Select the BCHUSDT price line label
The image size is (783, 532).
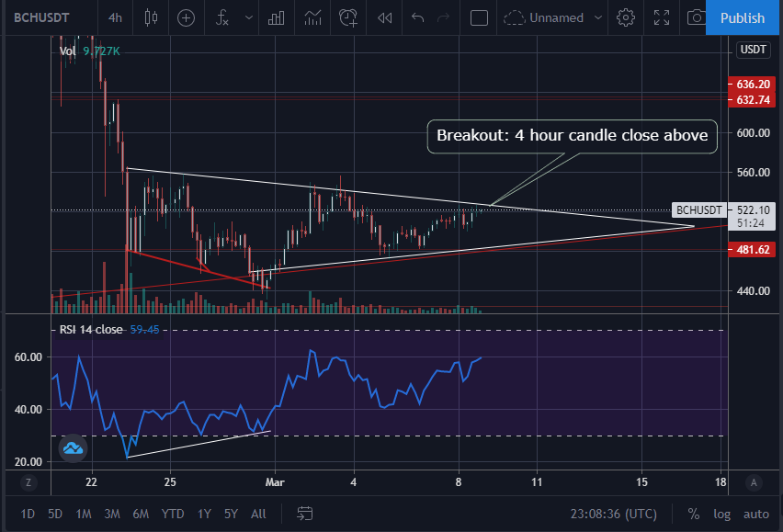(x=699, y=210)
